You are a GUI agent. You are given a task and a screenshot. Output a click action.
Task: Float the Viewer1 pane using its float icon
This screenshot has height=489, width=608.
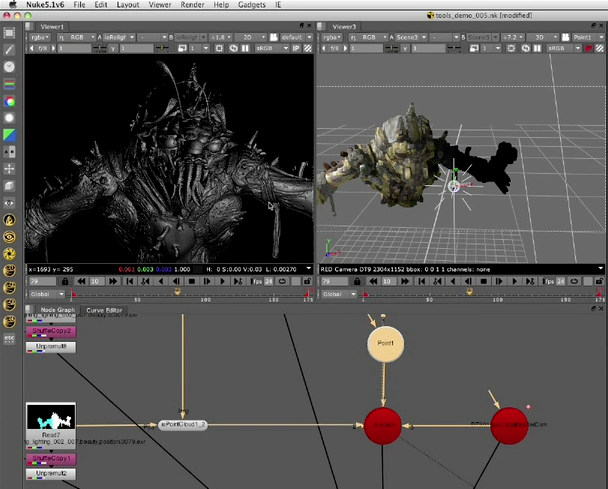click(302, 26)
